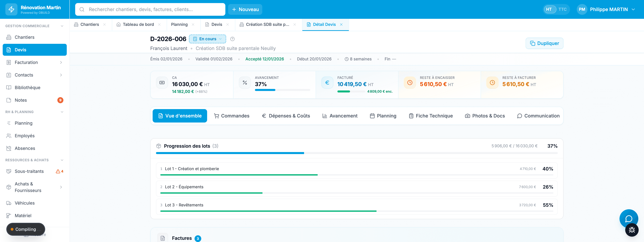Screen dimensions: 644x242
Task: Click the Dupliquer button
Action: pos(544,43)
